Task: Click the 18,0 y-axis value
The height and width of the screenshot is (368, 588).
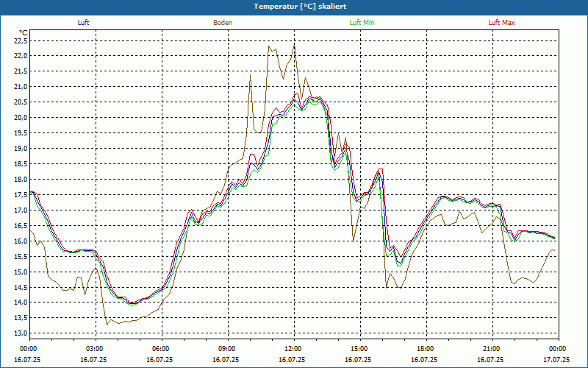Action: click(21, 179)
